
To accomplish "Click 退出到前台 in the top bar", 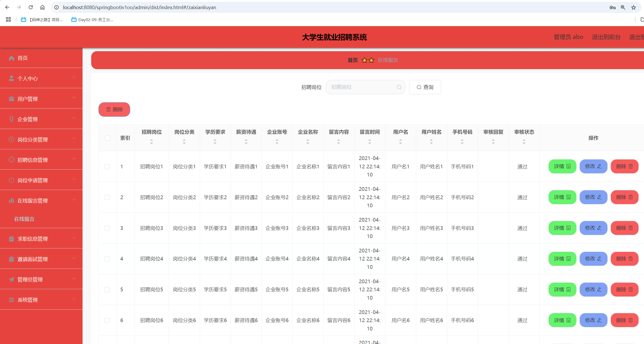I will coord(606,37).
